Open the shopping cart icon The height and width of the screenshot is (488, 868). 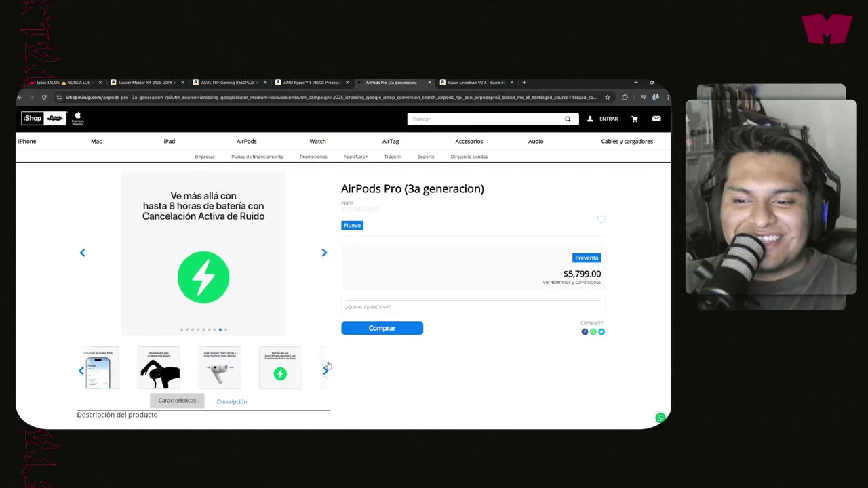[x=635, y=119]
